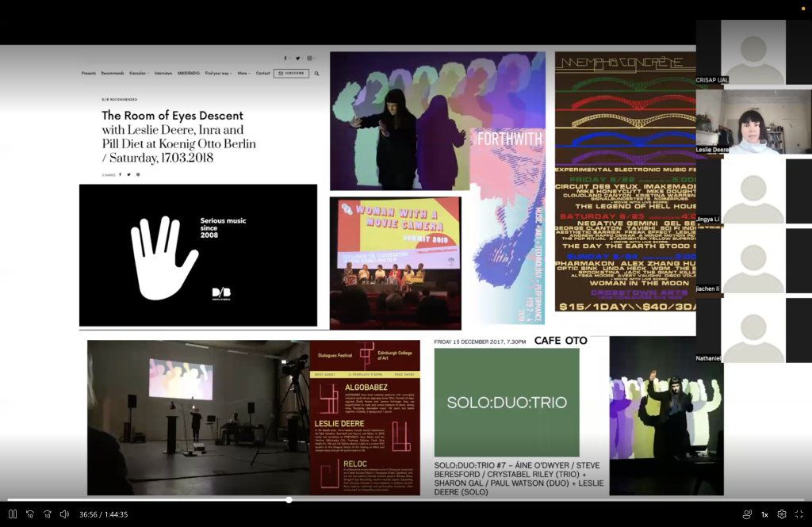This screenshot has width=812, height=527.
Task: Open the Interviews menu item
Action: click(163, 74)
